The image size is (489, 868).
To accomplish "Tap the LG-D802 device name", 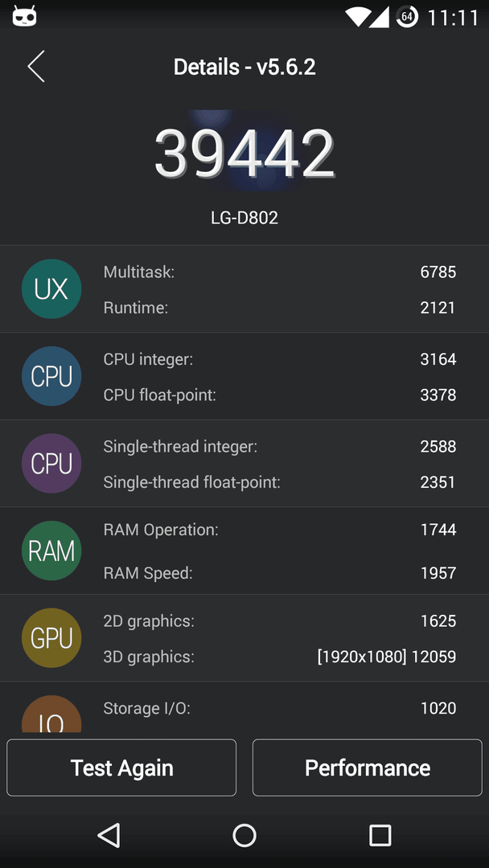I will pyautogui.click(x=244, y=218).
